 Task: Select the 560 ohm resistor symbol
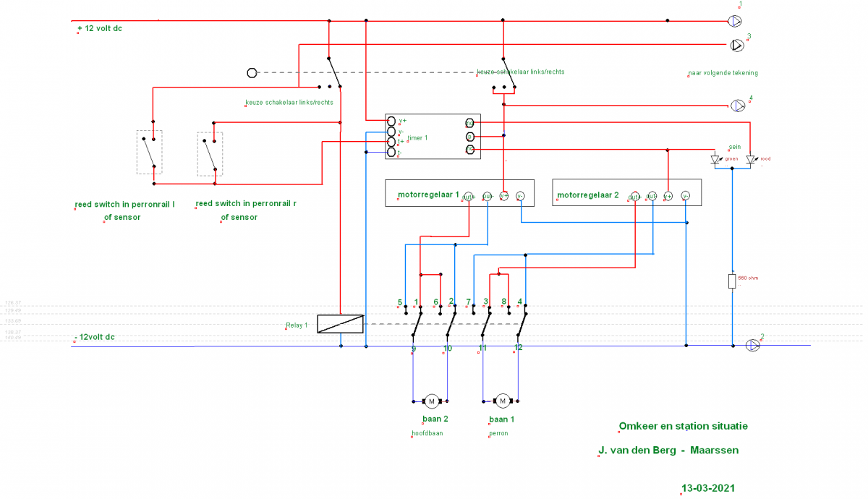point(732,281)
